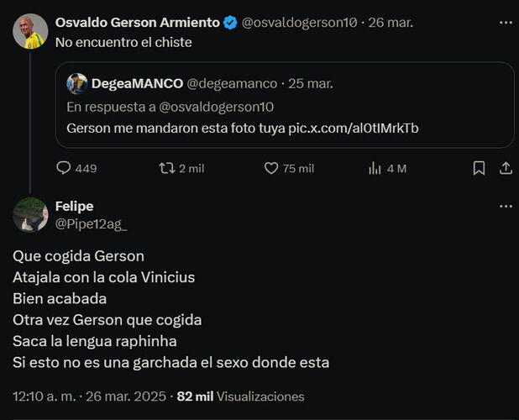519x420 pixels.
Task: Click the DegeaMANCO display name
Action: click(x=138, y=84)
